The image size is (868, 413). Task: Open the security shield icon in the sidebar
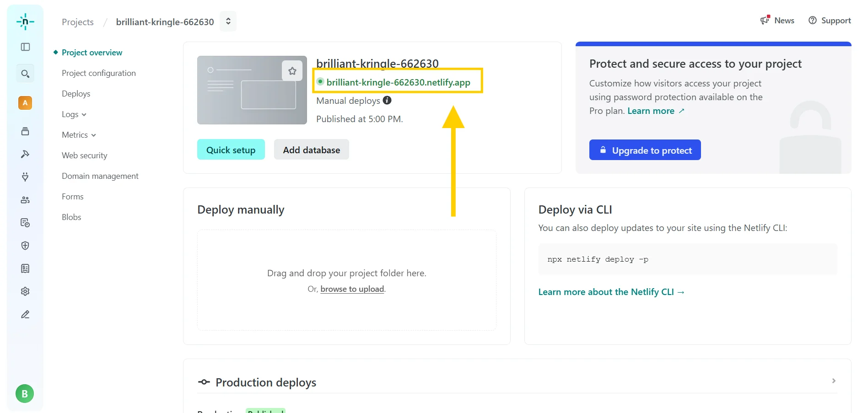tap(25, 246)
